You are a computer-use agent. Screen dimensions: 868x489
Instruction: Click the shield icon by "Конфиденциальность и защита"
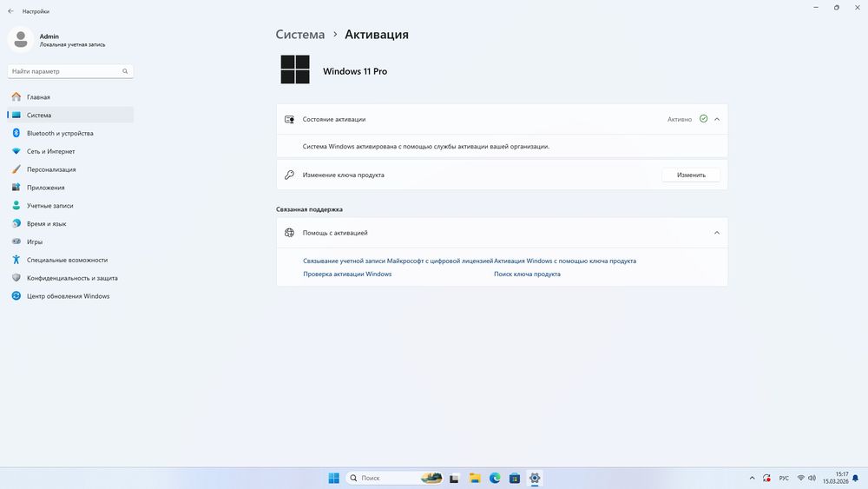16,278
